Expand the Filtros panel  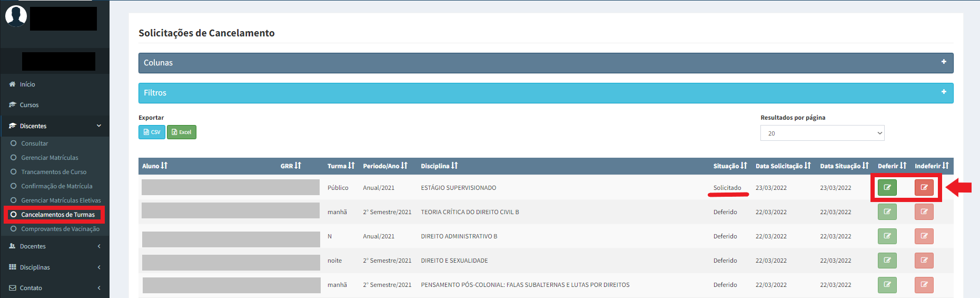944,92
